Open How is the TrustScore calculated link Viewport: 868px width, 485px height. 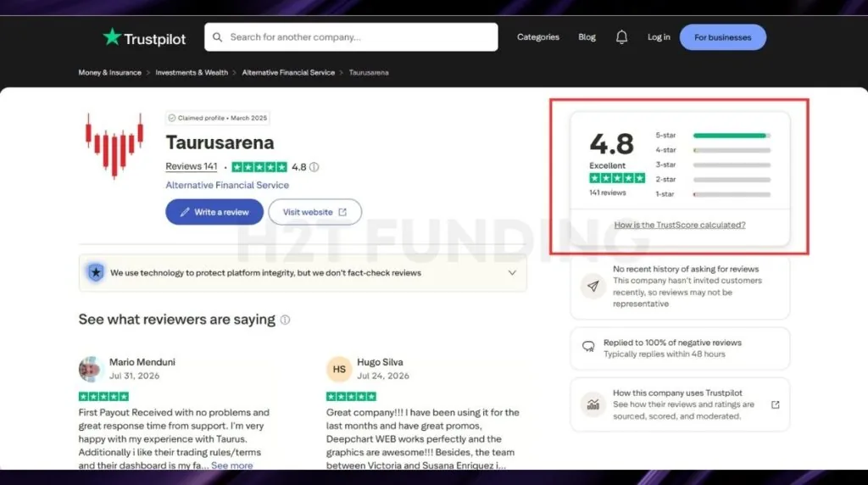(x=680, y=225)
